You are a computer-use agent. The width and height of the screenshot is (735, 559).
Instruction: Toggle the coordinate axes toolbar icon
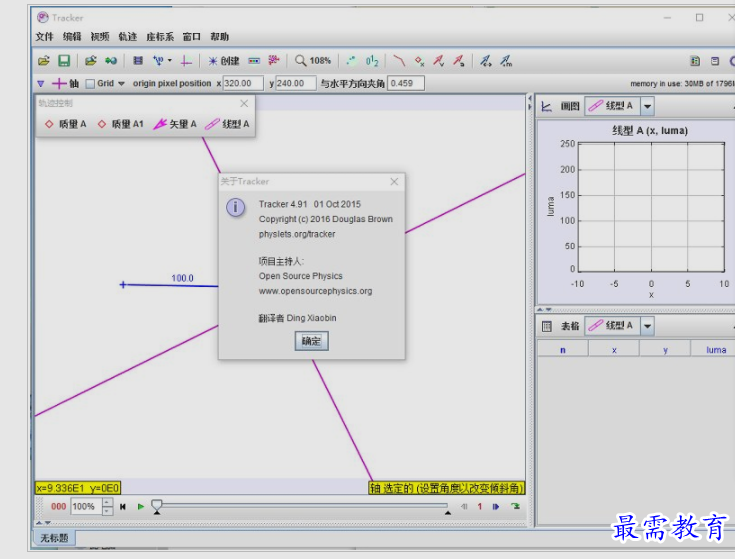point(186,60)
